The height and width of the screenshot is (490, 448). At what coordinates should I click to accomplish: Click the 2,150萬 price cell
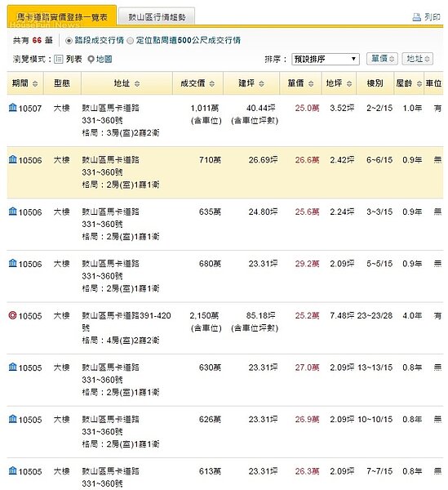click(x=204, y=315)
